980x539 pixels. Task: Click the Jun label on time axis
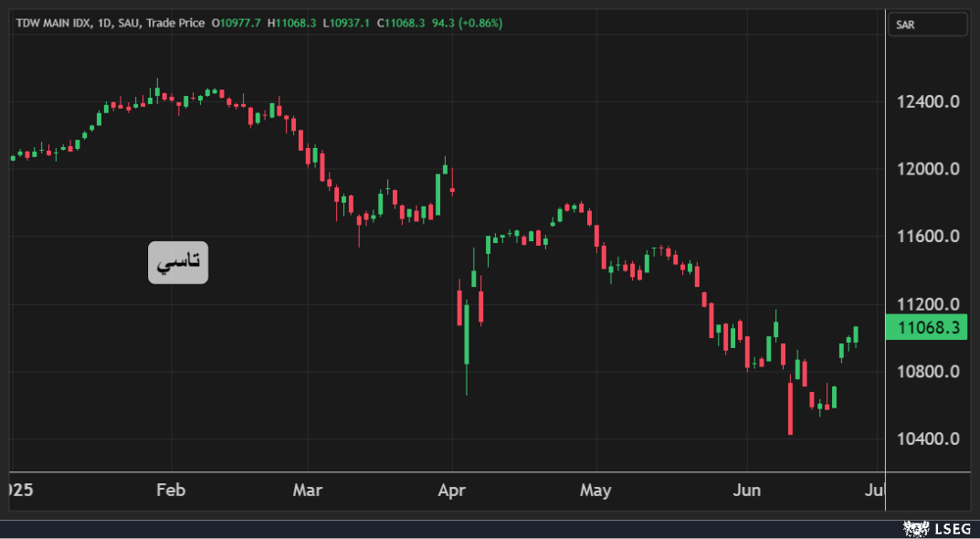click(x=747, y=491)
